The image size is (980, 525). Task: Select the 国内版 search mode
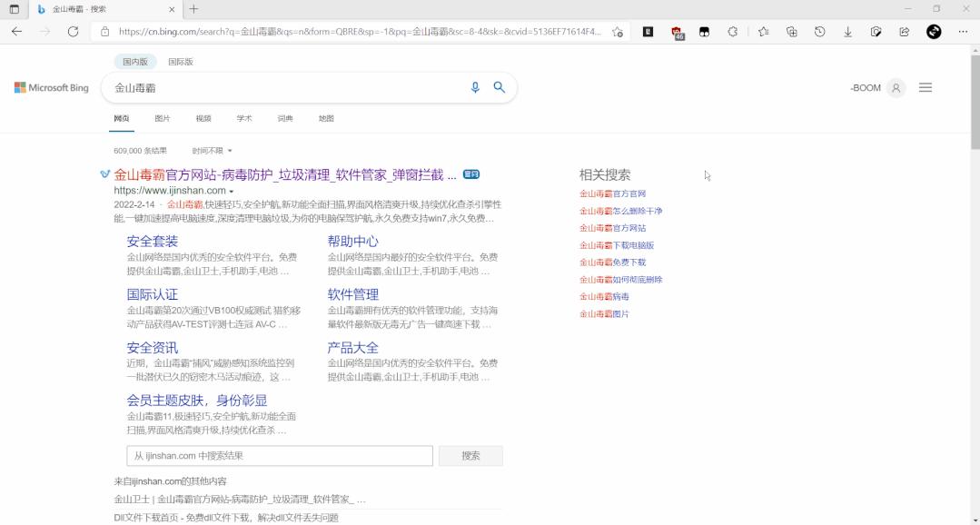pyautogui.click(x=135, y=62)
